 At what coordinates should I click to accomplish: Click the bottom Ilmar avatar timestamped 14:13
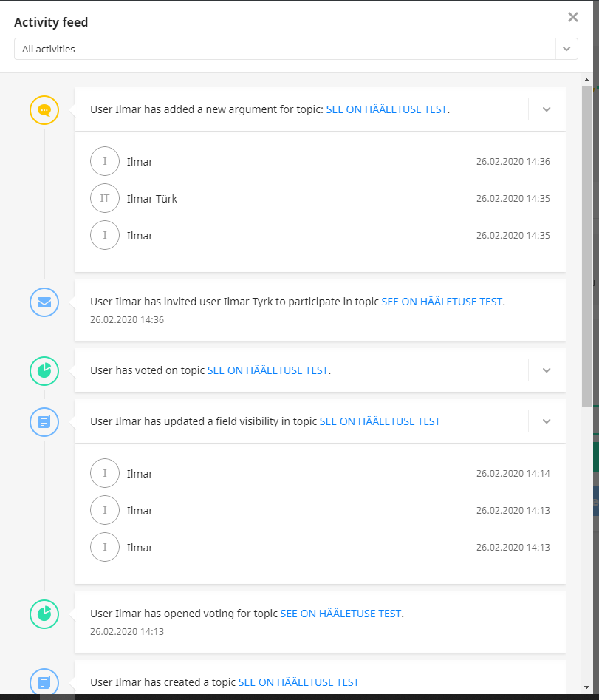[104, 547]
